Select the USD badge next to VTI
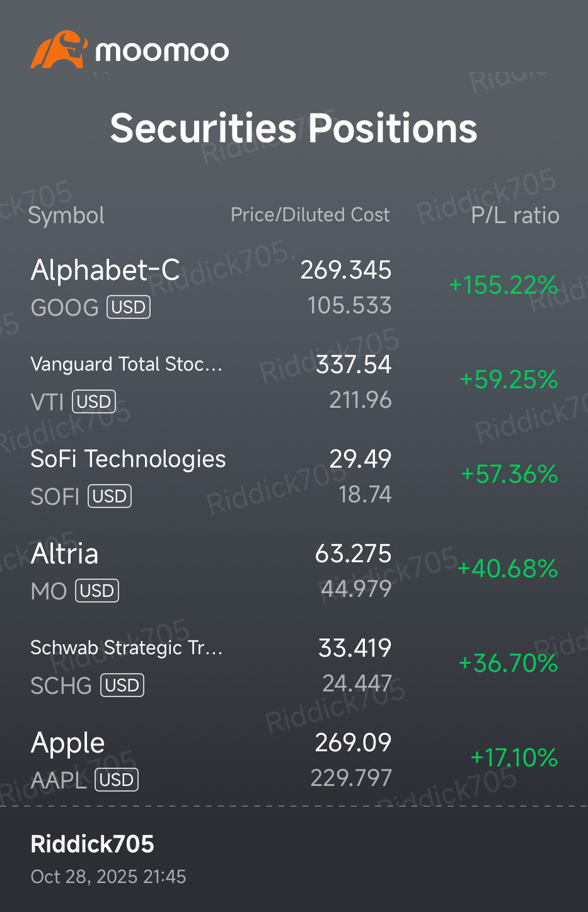The image size is (588, 912). pos(94,401)
